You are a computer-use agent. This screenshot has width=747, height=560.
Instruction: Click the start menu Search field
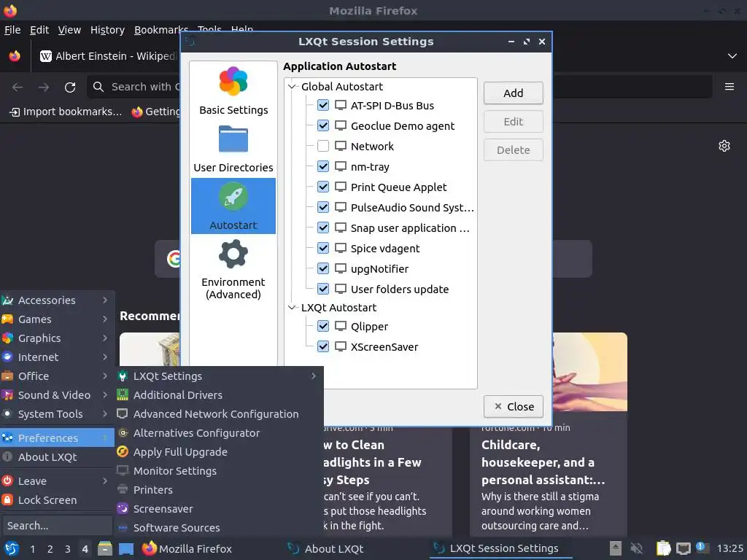pyautogui.click(x=57, y=526)
